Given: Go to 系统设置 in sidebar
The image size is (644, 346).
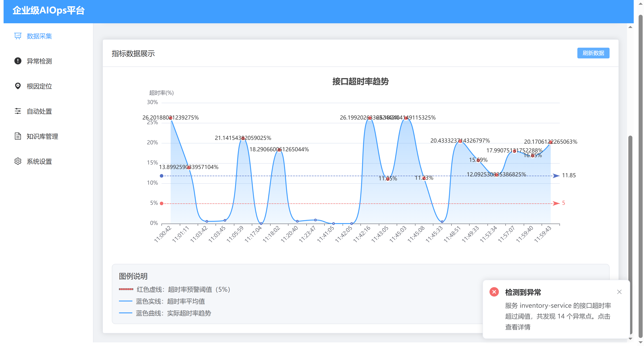Looking at the screenshot, I should pos(39,161).
